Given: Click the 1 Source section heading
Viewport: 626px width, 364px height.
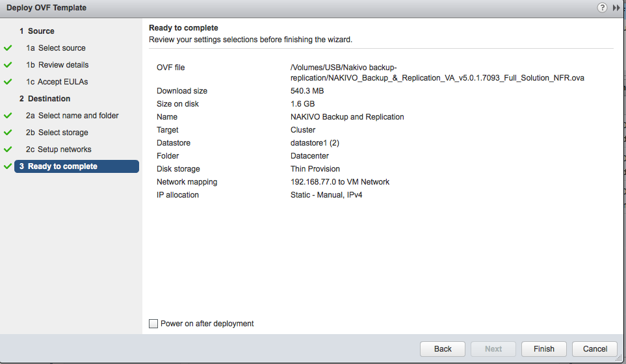Looking at the screenshot, I should click(37, 31).
